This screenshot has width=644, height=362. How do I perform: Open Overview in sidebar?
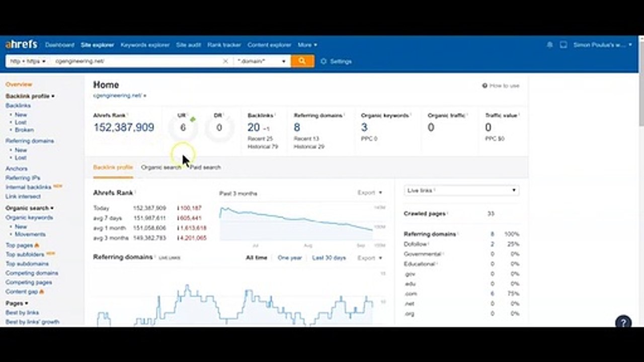tap(19, 84)
